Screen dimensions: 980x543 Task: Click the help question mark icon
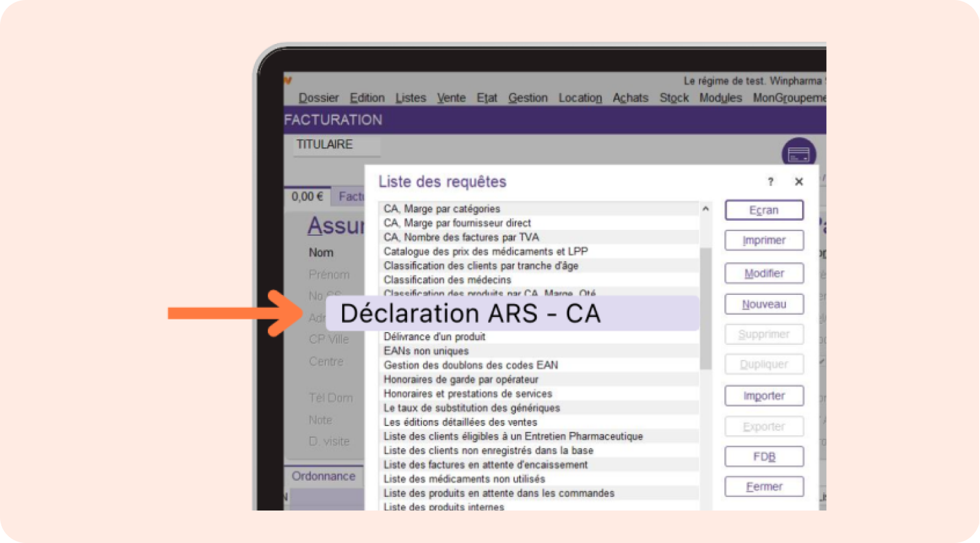770,182
